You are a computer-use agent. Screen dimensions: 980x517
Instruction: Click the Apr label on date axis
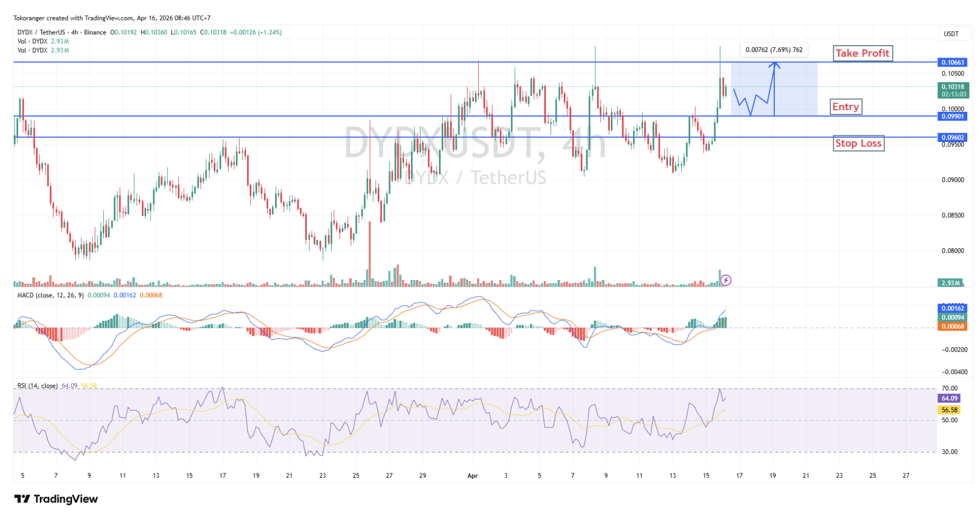click(472, 476)
